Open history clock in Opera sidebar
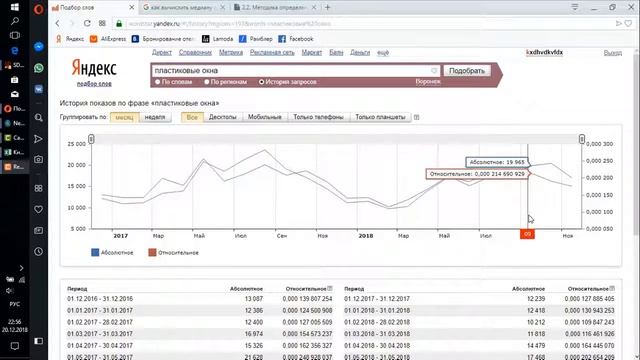Viewport: 640px width, 360px height. tap(39, 251)
